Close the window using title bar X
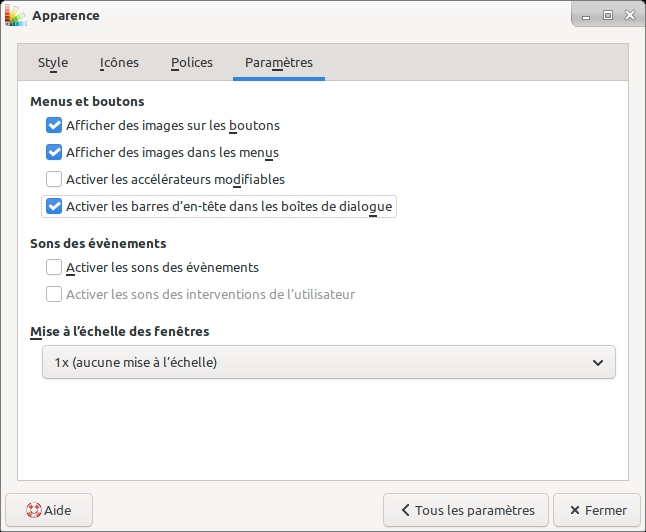 point(629,16)
